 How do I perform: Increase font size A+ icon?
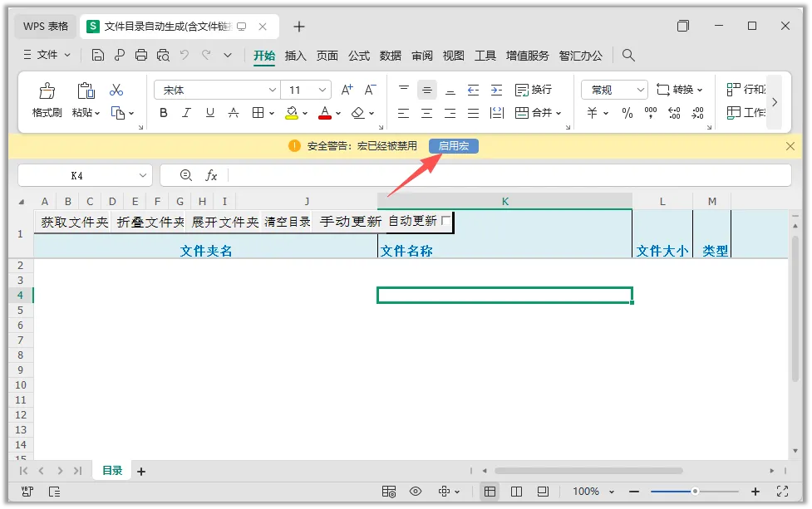[x=347, y=90]
